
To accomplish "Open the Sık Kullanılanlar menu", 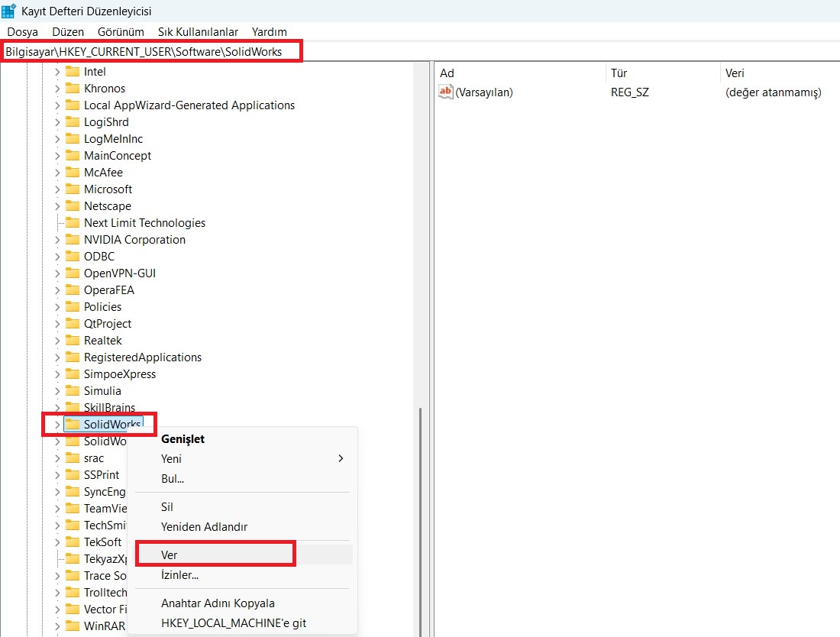I will [x=198, y=31].
